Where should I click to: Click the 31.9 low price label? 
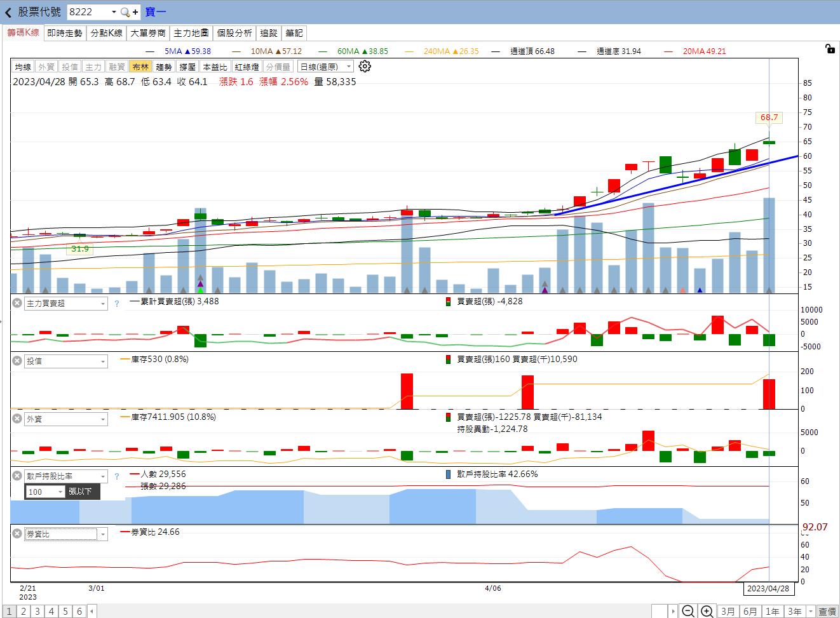pos(79,249)
